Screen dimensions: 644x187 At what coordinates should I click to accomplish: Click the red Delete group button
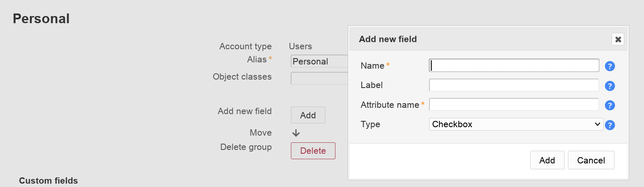point(313,151)
